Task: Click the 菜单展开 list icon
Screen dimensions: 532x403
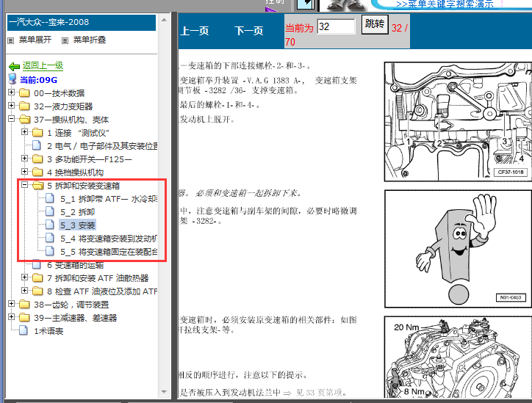Action: click(x=11, y=40)
